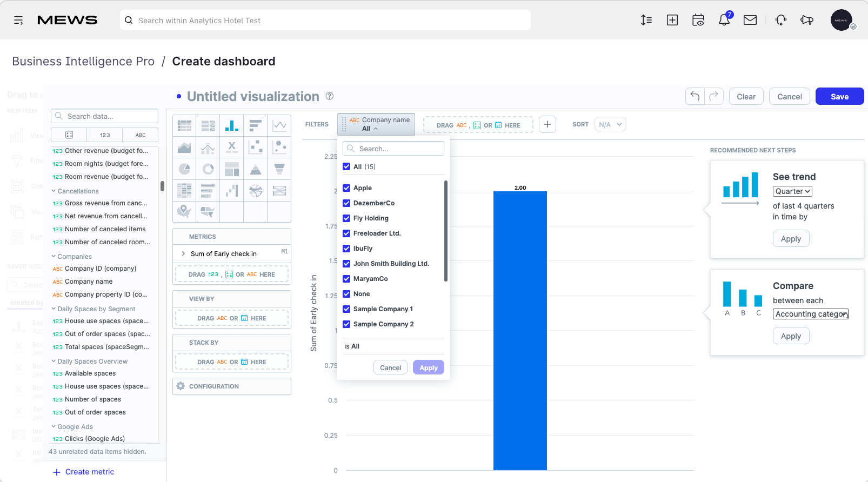Open the megaphone announcements icon
Screen dimensions: 868x482
click(807, 20)
